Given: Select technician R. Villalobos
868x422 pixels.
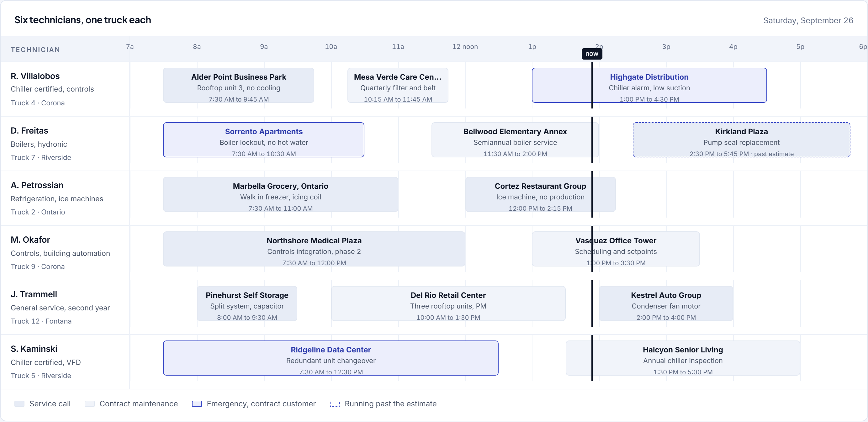Looking at the screenshot, I should coord(35,76).
